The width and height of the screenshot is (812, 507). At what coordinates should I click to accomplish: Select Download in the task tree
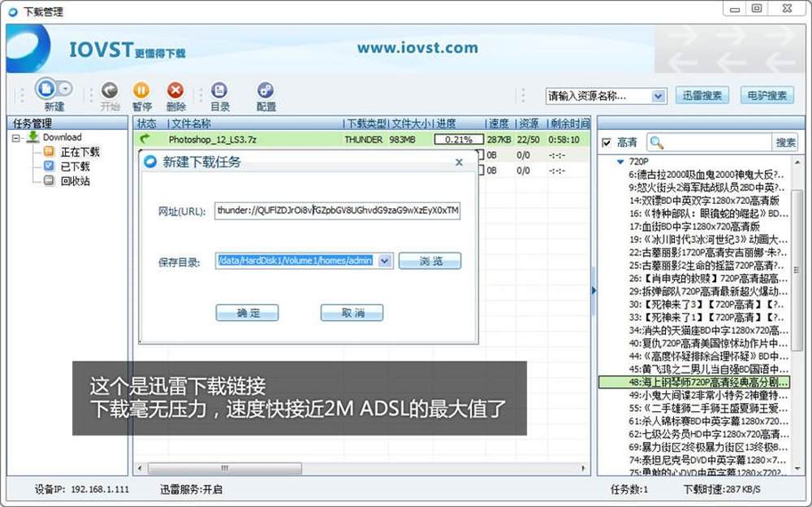click(63, 137)
